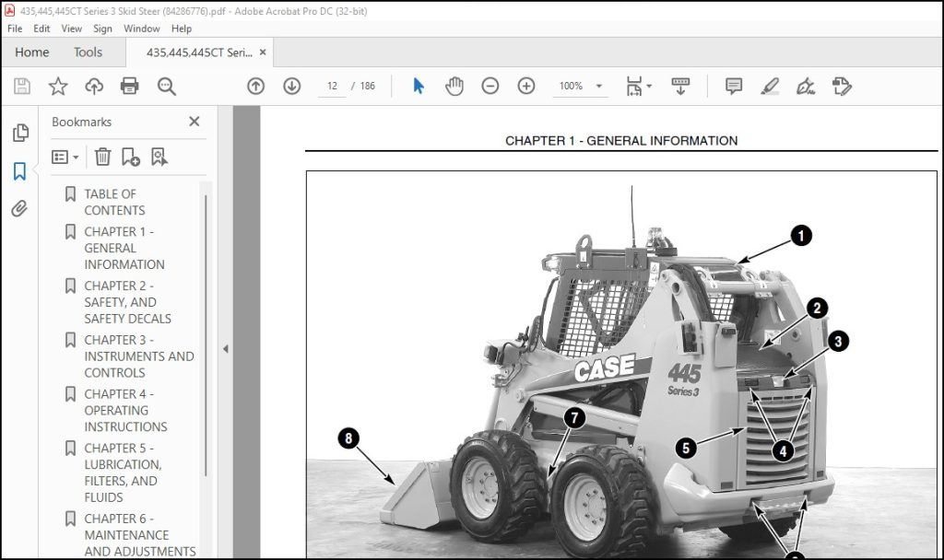Open the Attachments paperclip panel
The height and width of the screenshot is (560, 944).
[19, 209]
